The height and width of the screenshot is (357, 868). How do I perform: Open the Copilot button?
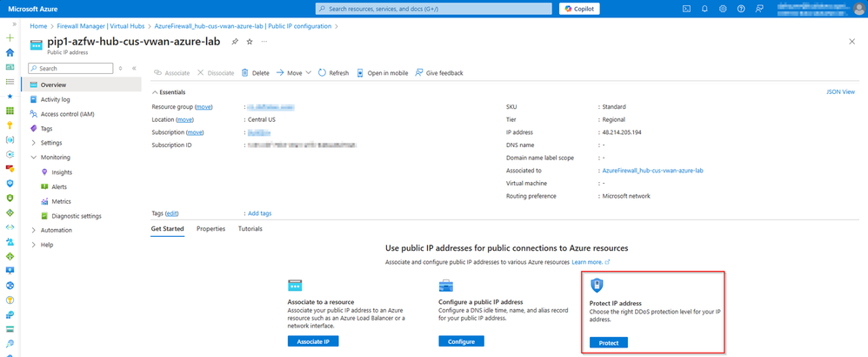pyautogui.click(x=579, y=9)
